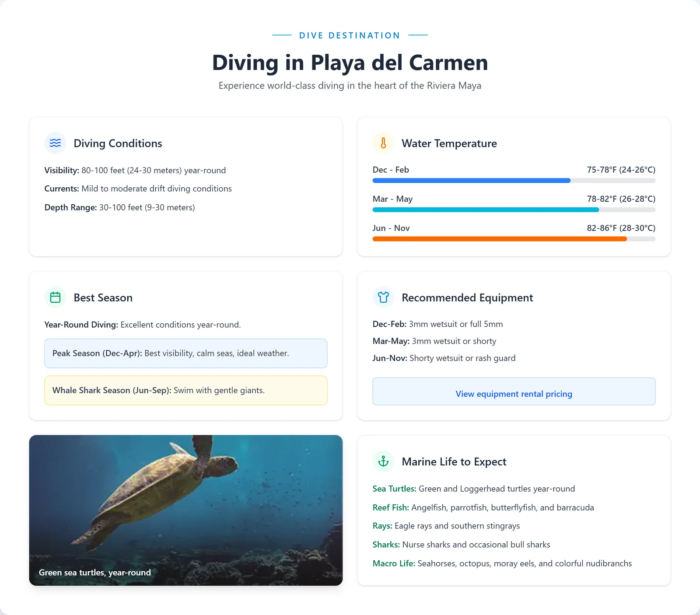The image size is (700, 615).
Task: Select the Whale Shark Season (Jun-Sep) box
Action: 186,390
